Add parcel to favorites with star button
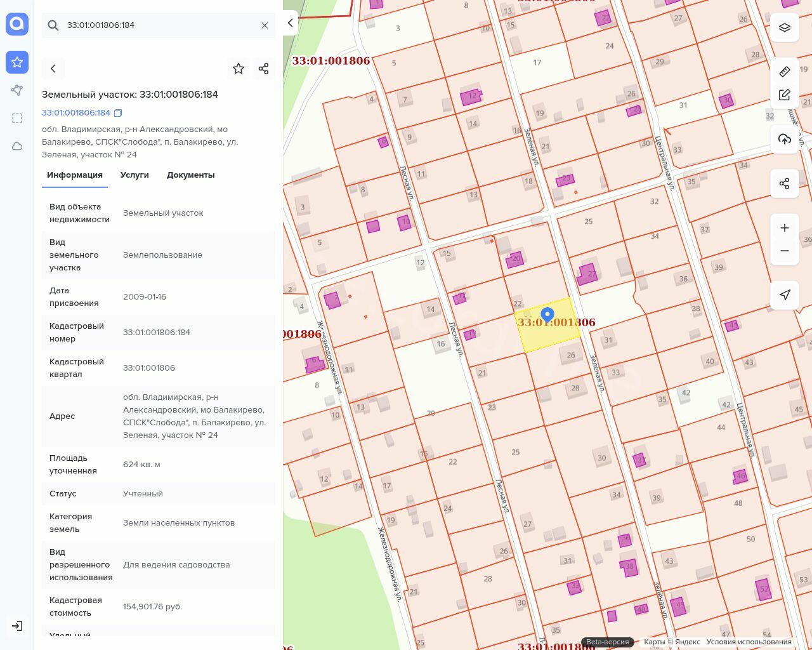 pyautogui.click(x=239, y=69)
